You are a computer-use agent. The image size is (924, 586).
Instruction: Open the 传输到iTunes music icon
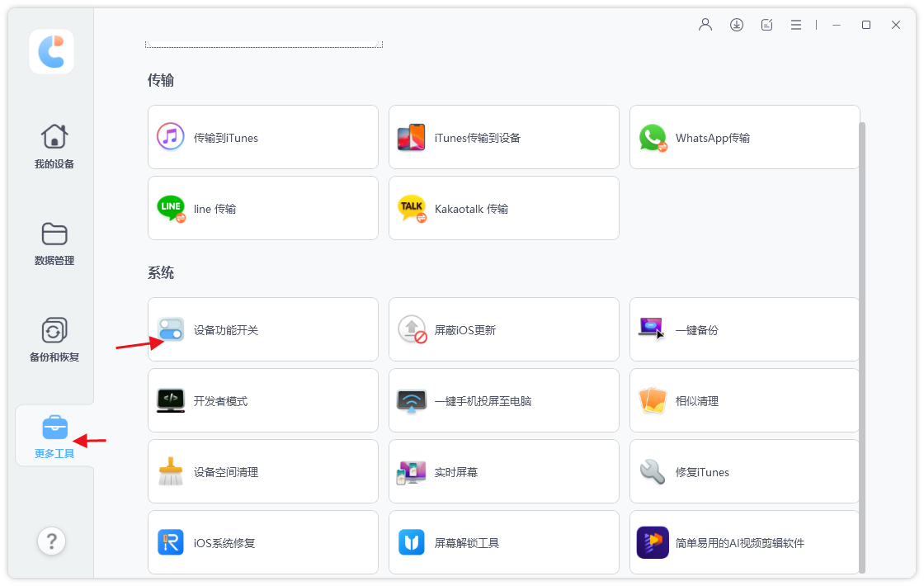170,137
